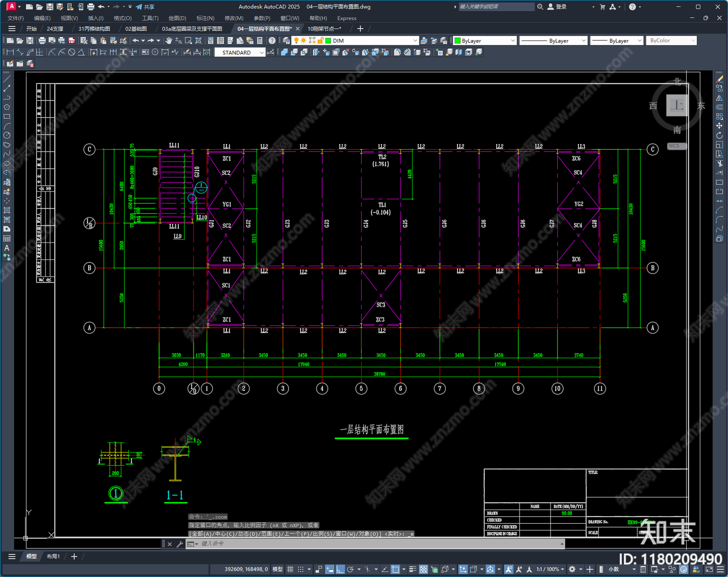Select the Diameter dimension tool

(x=71, y=52)
